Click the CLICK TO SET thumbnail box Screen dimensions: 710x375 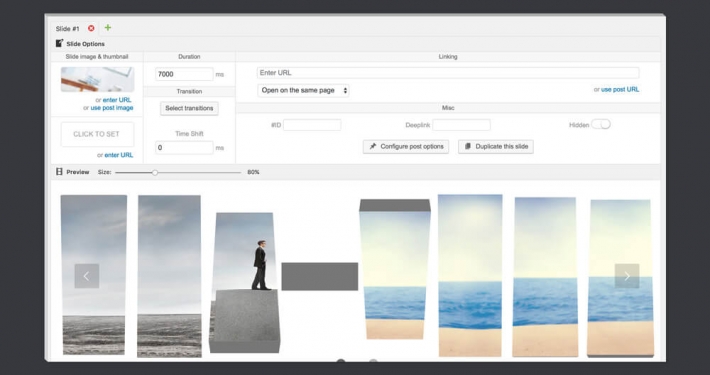(97, 134)
